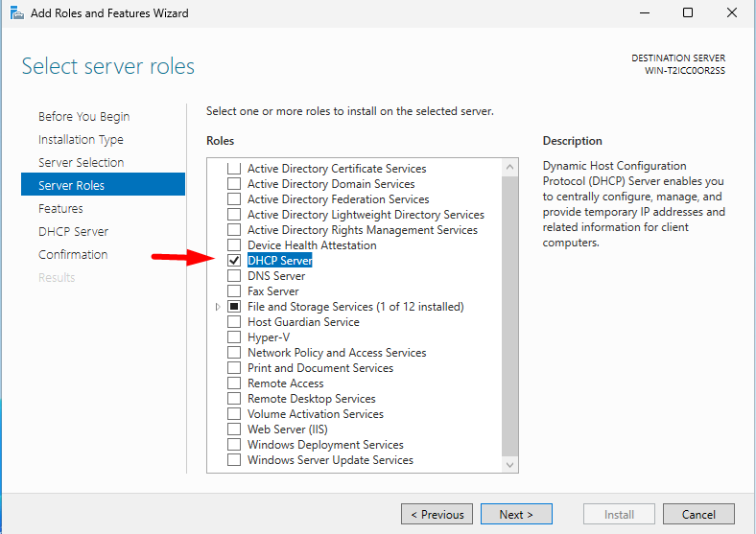
Task: Select the Server Roles step
Action: click(x=104, y=184)
